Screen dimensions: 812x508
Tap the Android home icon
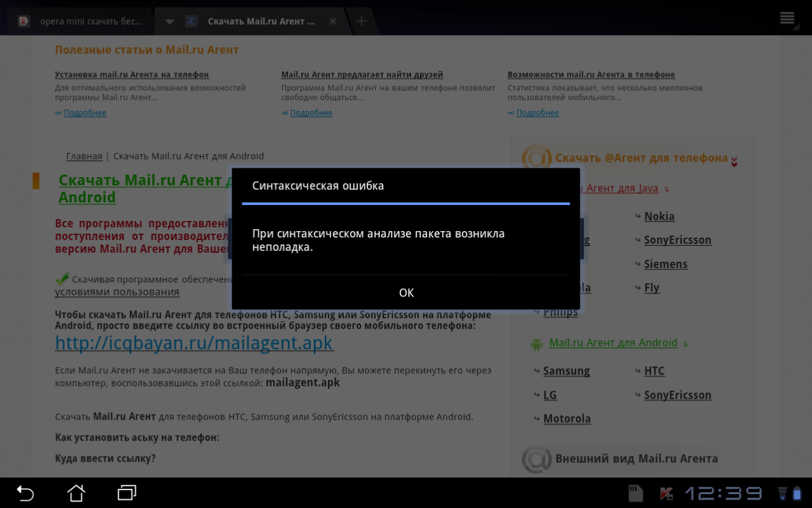76,493
